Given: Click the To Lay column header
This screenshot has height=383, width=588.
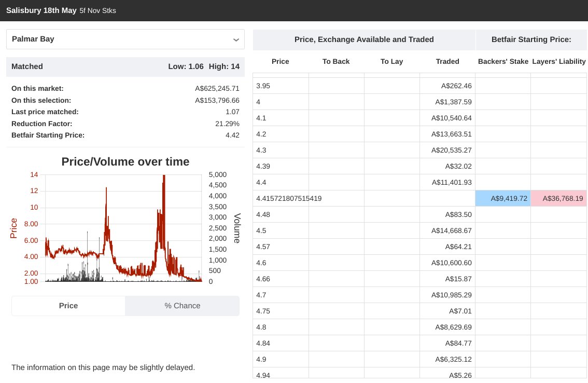Looking at the screenshot, I should pyautogui.click(x=391, y=62).
